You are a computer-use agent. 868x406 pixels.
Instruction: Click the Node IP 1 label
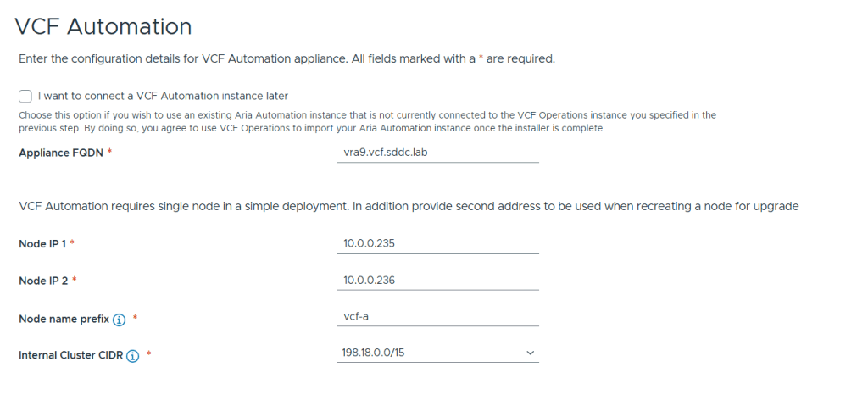[x=42, y=243]
